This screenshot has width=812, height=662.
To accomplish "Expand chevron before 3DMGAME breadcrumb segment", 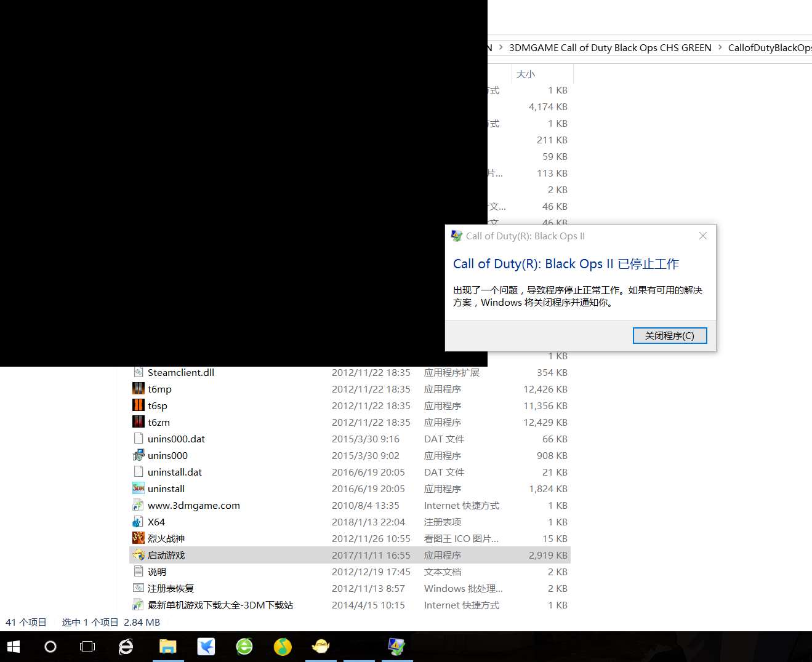I will (500, 47).
